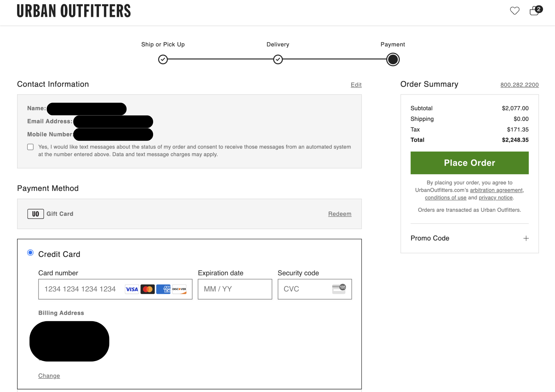Select the Credit Card radio button
555x392 pixels.
[x=30, y=253]
